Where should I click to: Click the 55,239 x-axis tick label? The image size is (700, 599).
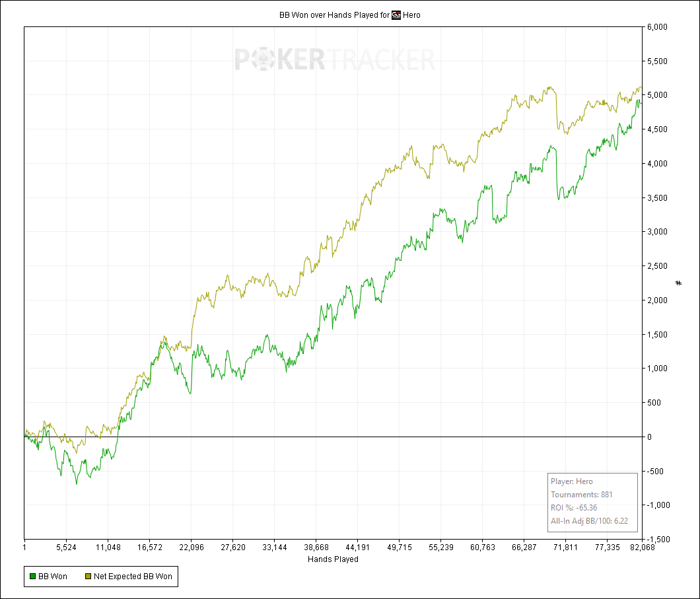(x=441, y=547)
